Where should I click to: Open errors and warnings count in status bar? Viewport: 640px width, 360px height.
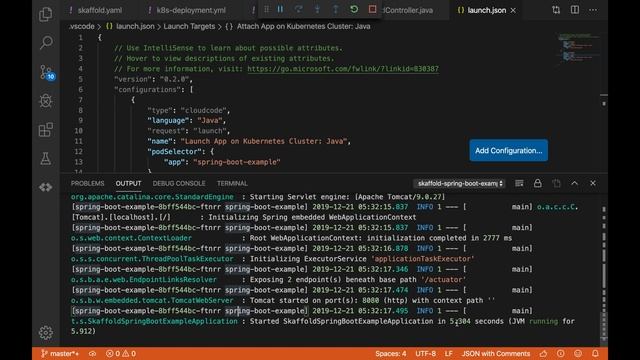[121, 353]
